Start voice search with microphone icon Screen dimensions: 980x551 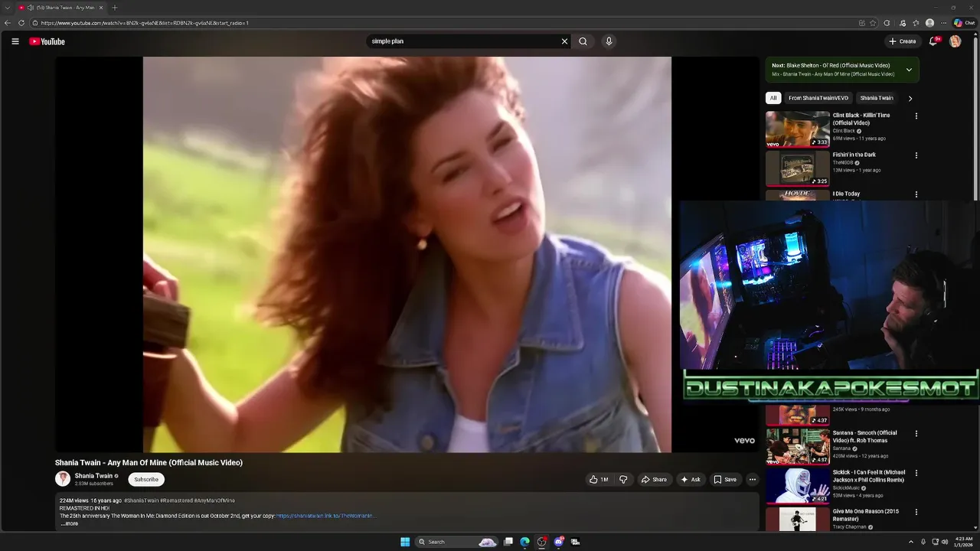click(609, 41)
